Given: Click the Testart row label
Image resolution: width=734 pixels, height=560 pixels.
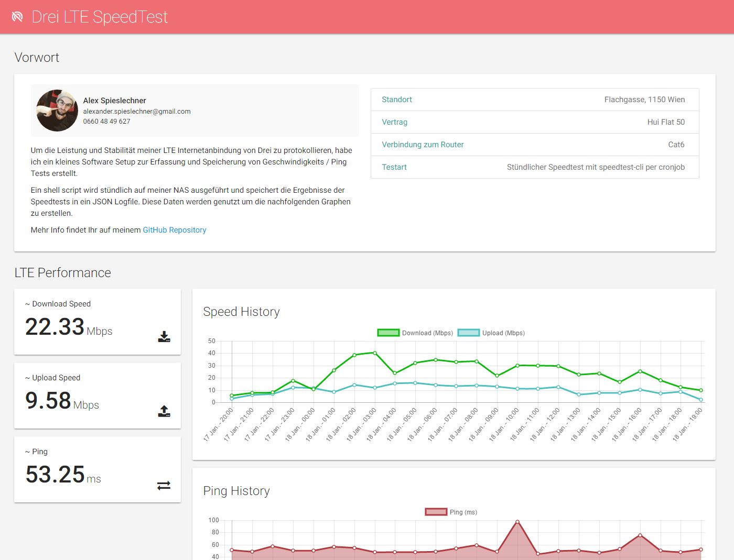Looking at the screenshot, I should pyautogui.click(x=394, y=167).
